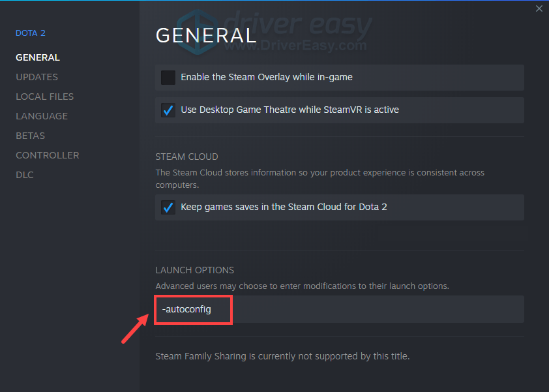Click the large GENERAL page heading
The width and height of the screenshot is (549, 392).
click(x=206, y=36)
